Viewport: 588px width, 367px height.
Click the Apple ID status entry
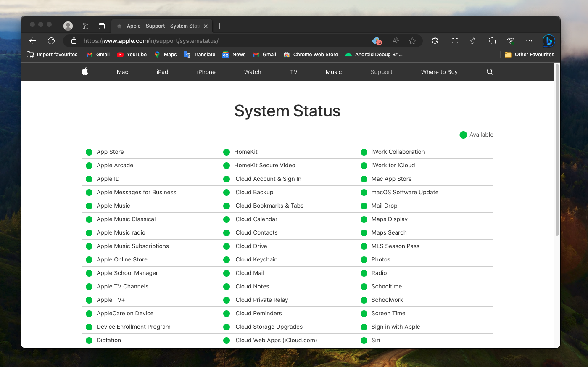[150, 179]
